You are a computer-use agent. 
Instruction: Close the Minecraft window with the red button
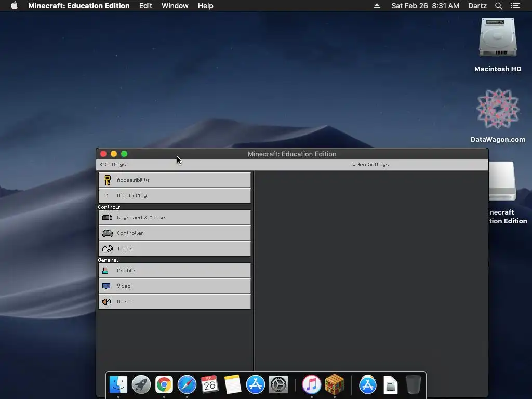click(103, 154)
